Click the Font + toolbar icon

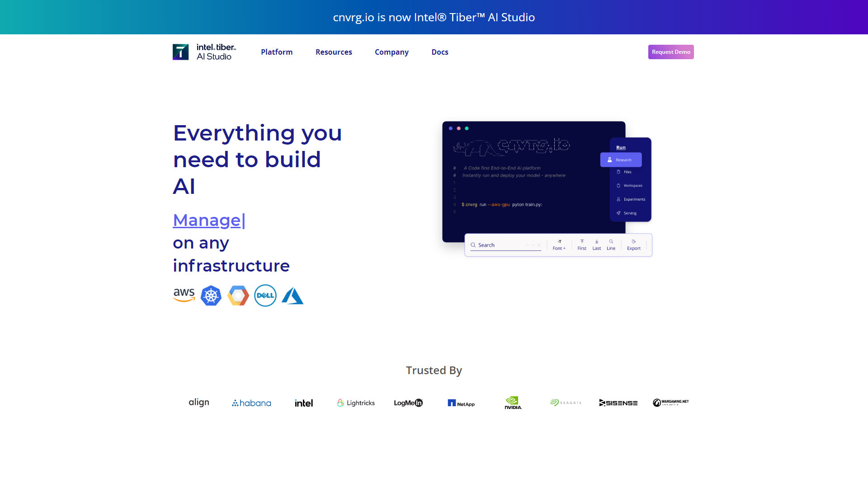559,245
